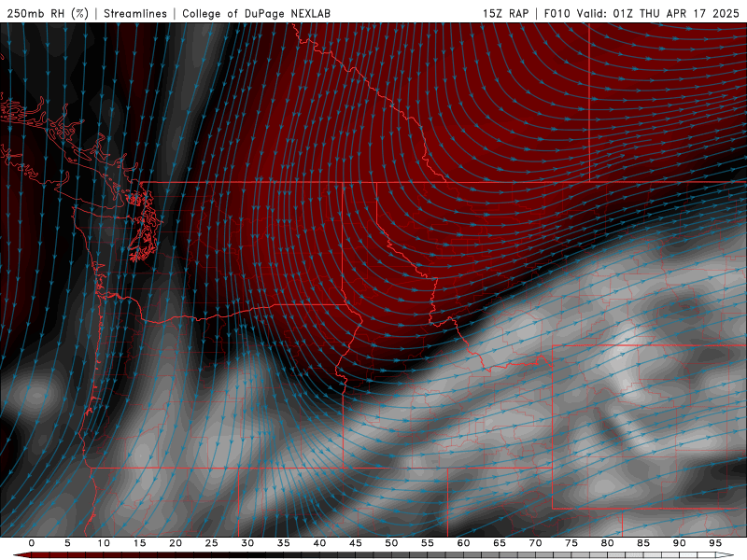Click the '5' colorbar scale label
The height and width of the screenshot is (560, 747).
tap(67, 543)
